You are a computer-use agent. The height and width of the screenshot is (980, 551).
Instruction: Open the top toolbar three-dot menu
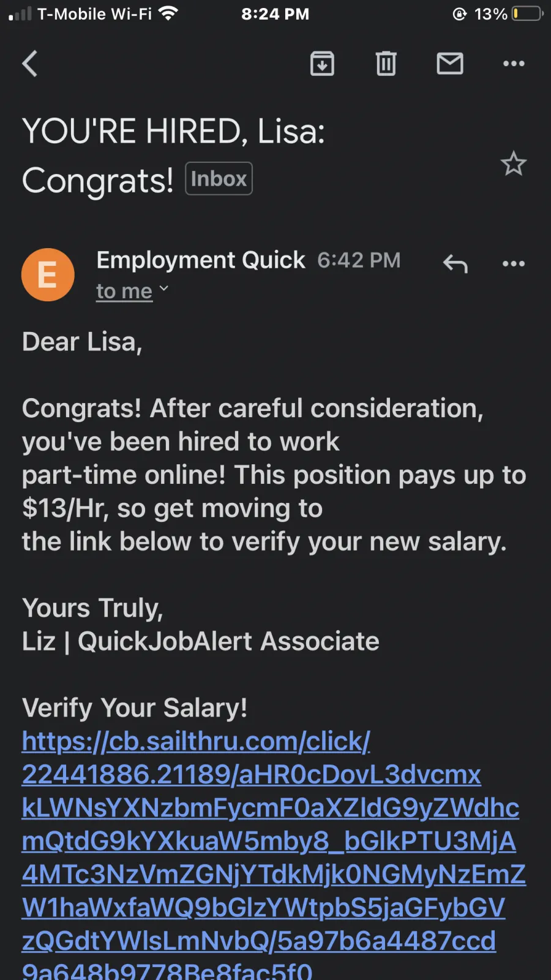click(514, 63)
